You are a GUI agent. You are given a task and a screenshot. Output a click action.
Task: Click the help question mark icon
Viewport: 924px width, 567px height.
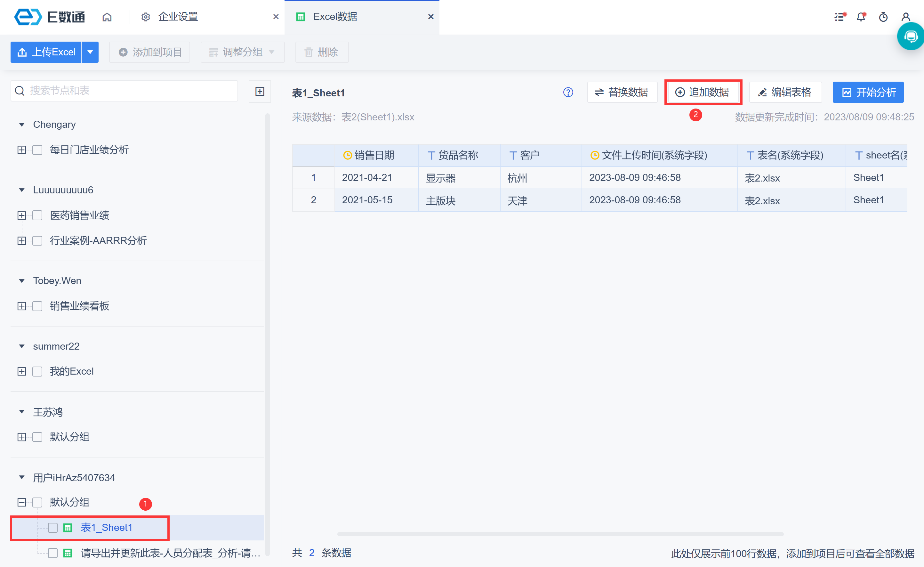[x=568, y=92]
